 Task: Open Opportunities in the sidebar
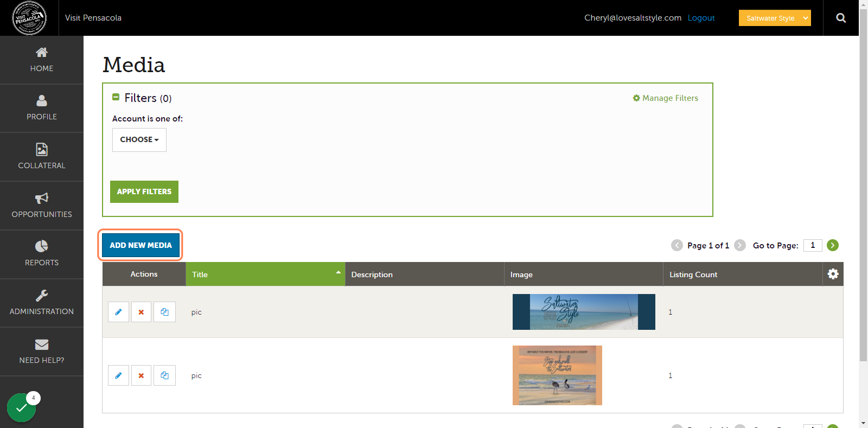[42, 206]
